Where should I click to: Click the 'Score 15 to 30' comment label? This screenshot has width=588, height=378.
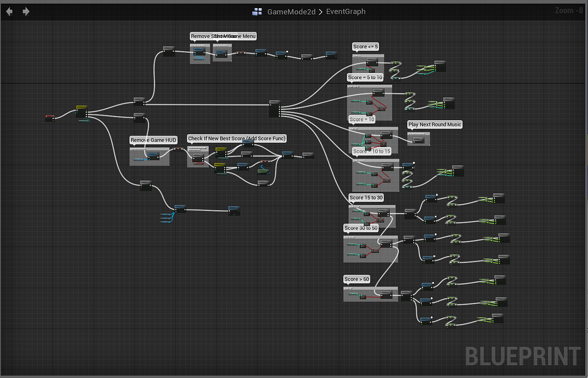coord(366,198)
